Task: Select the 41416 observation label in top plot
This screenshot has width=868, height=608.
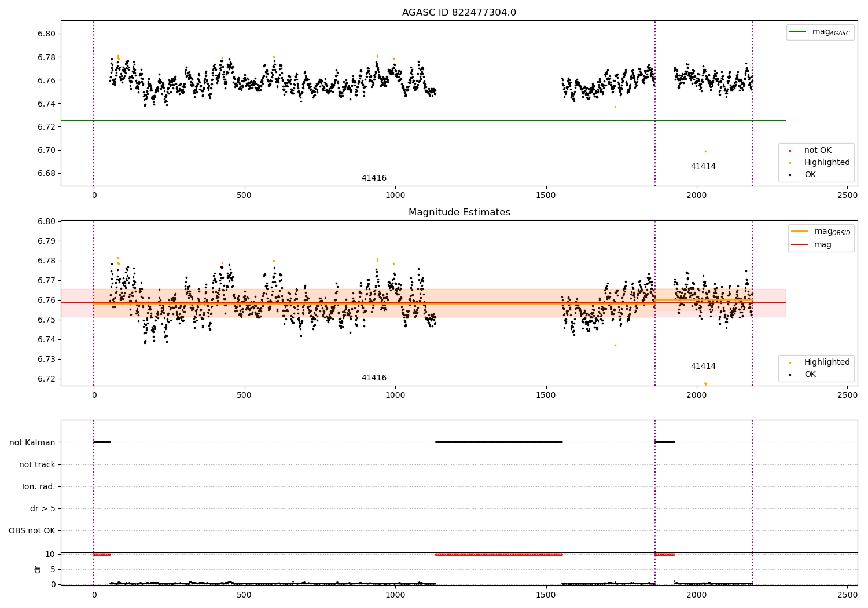Action: pos(374,178)
